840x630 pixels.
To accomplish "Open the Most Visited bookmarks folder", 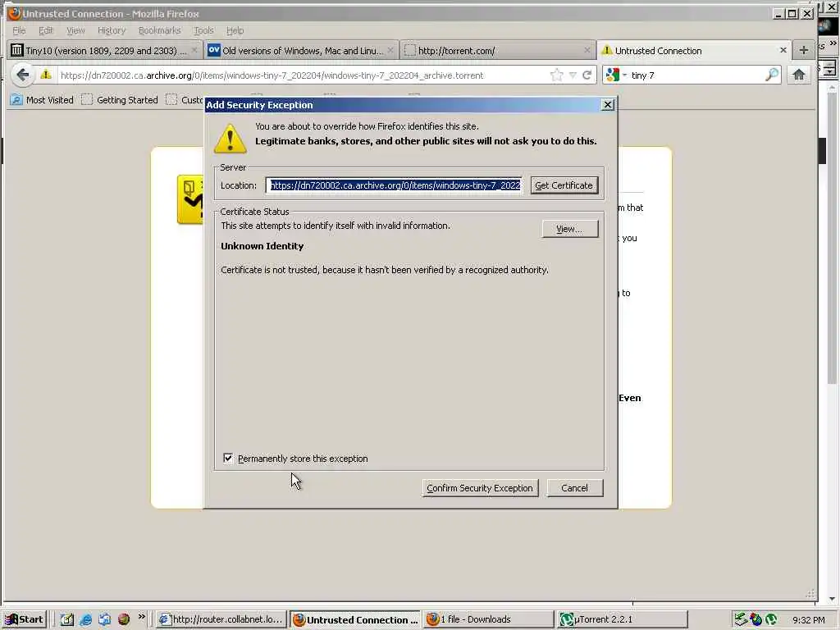I will pyautogui.click(x=42, y=99).
